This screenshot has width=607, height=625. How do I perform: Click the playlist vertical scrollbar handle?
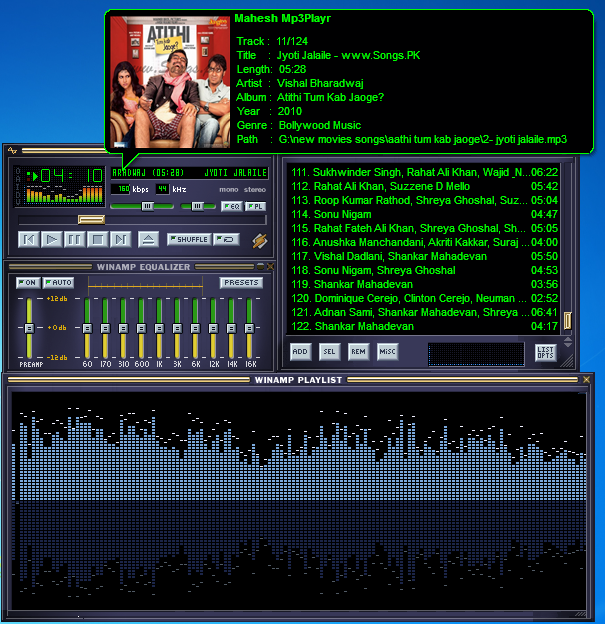tap(568, 320)
